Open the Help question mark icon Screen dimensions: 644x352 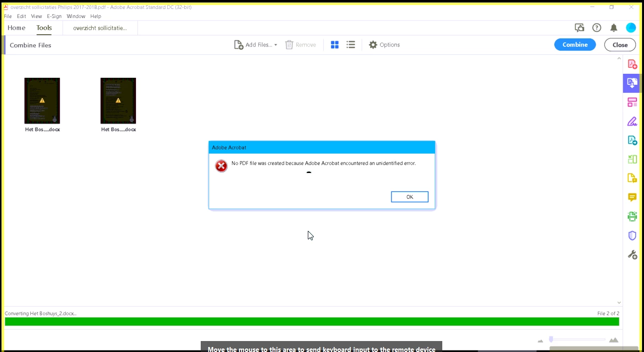pos(597,28)
